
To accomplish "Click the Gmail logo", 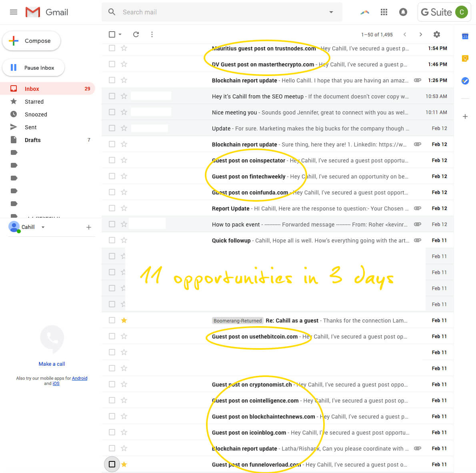I will (x=47, y=12).
